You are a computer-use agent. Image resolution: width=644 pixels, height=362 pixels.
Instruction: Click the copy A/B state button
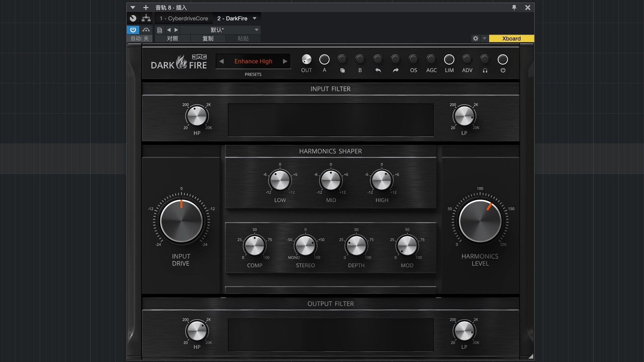point(342,60)
